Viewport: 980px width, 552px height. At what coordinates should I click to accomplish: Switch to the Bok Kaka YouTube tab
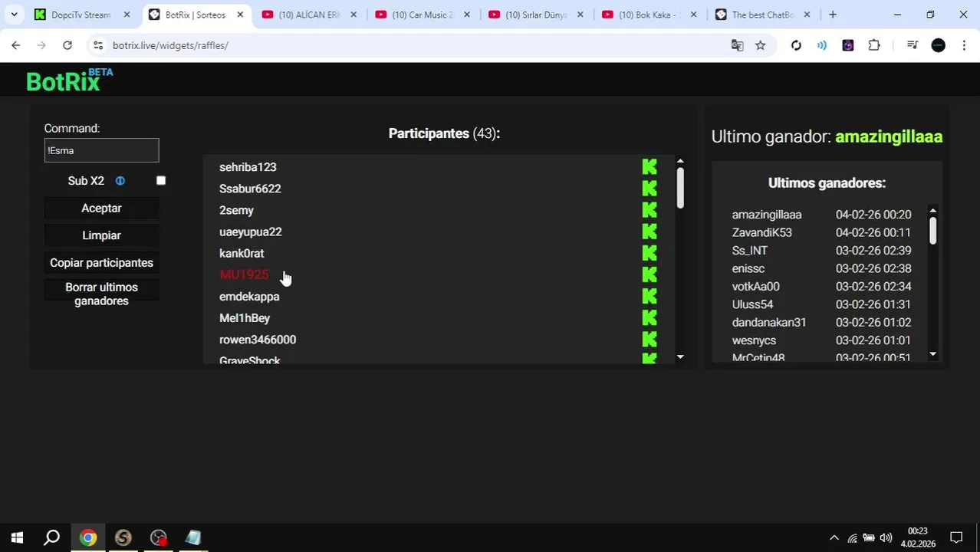649,15
